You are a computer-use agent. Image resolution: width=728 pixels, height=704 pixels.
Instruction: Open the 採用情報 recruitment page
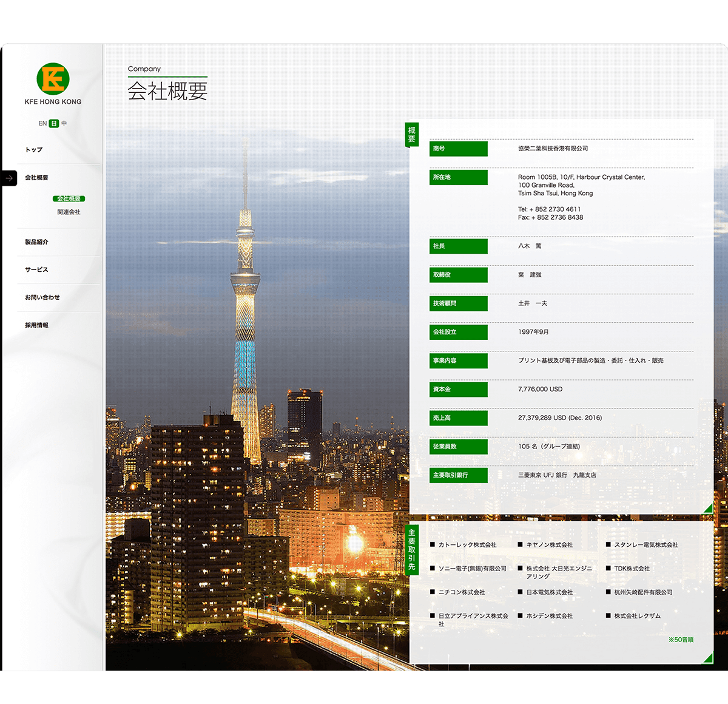[x=37, y=325]
